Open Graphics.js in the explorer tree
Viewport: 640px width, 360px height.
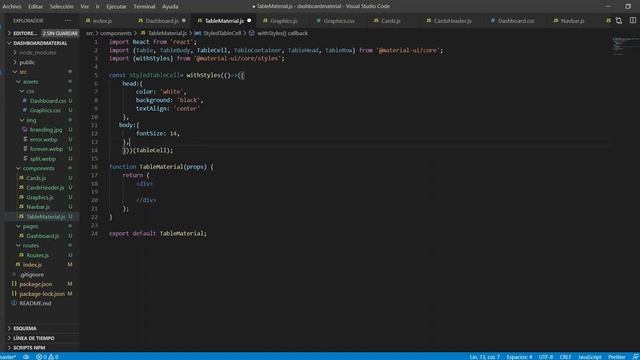(x=40, y=197)
